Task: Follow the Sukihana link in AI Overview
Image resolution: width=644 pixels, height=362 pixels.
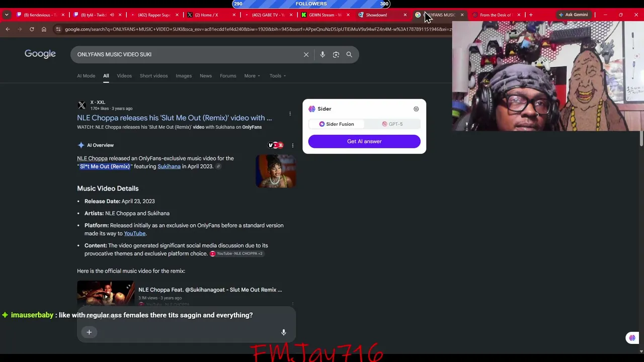Action: 169,166
